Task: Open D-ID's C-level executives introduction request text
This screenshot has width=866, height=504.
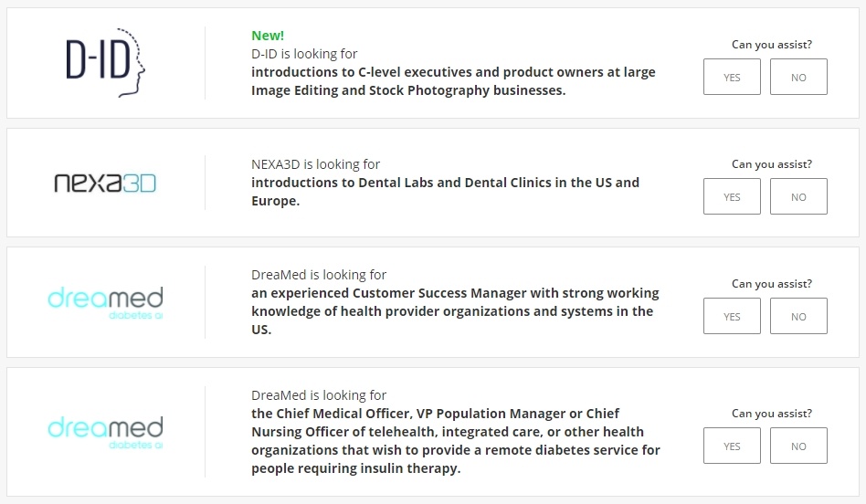Action: click(x=453, y=81)
